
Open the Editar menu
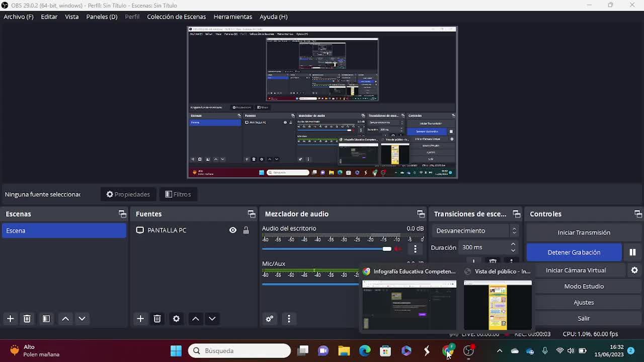(49, 17)
